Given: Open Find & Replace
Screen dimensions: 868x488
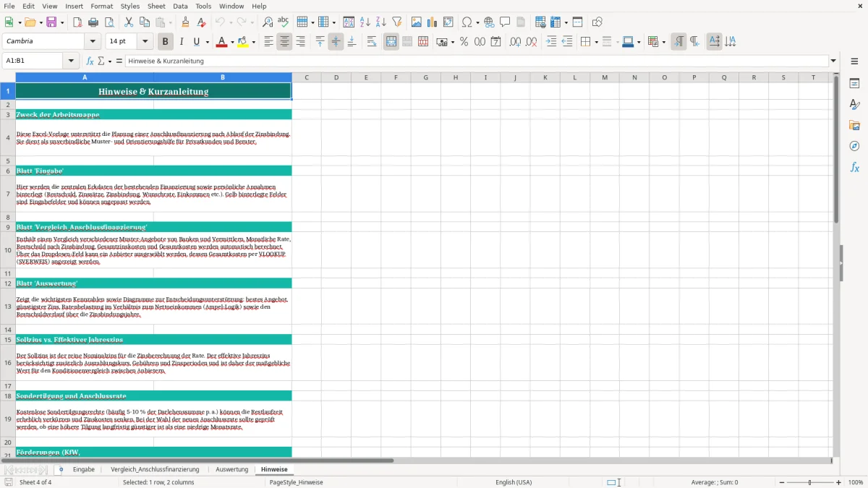Looking at the screenshot, I should [x=268, y=22].
